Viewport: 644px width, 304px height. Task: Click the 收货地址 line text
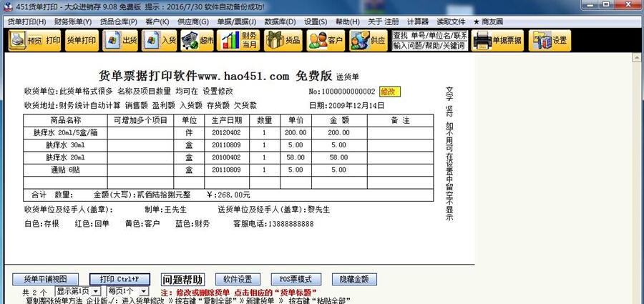(x=140, y=106)
